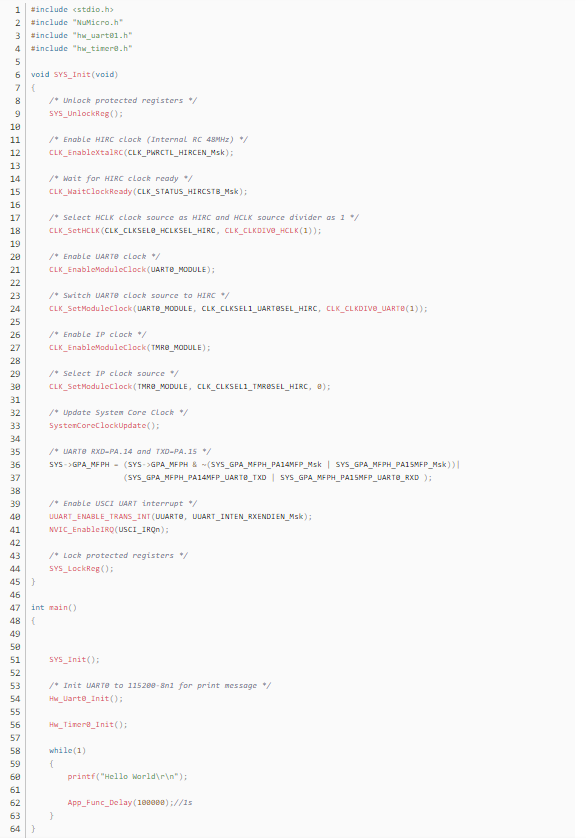
Task: Click TMR0_MODULE on line 27
Action: (176, 348)
